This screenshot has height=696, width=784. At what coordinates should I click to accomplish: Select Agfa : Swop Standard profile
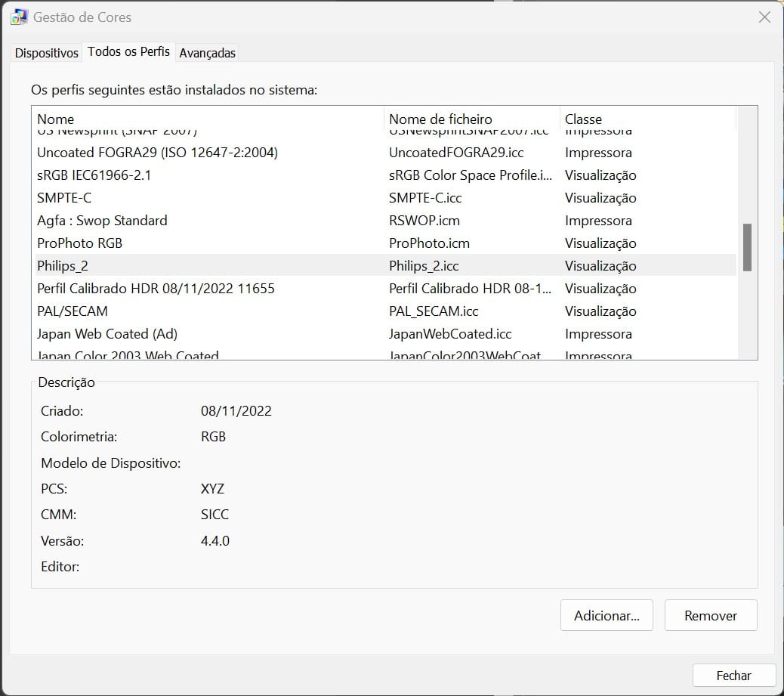click(x=102, y=221)
